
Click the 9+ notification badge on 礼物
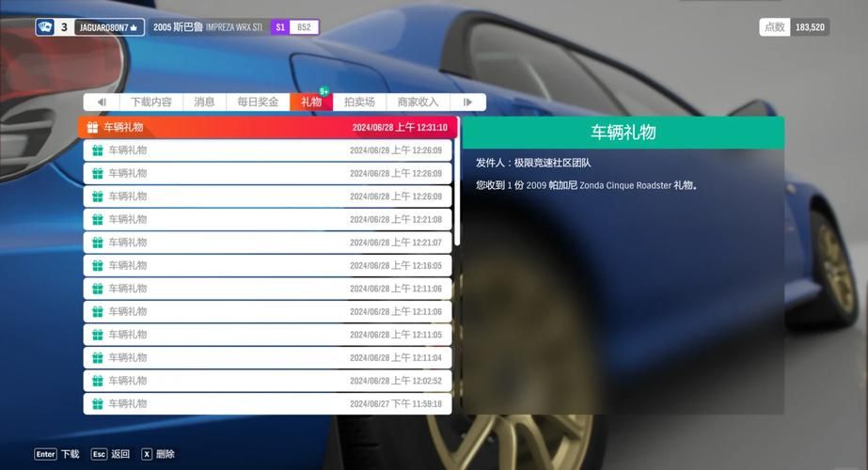click(x=324, y=91)
